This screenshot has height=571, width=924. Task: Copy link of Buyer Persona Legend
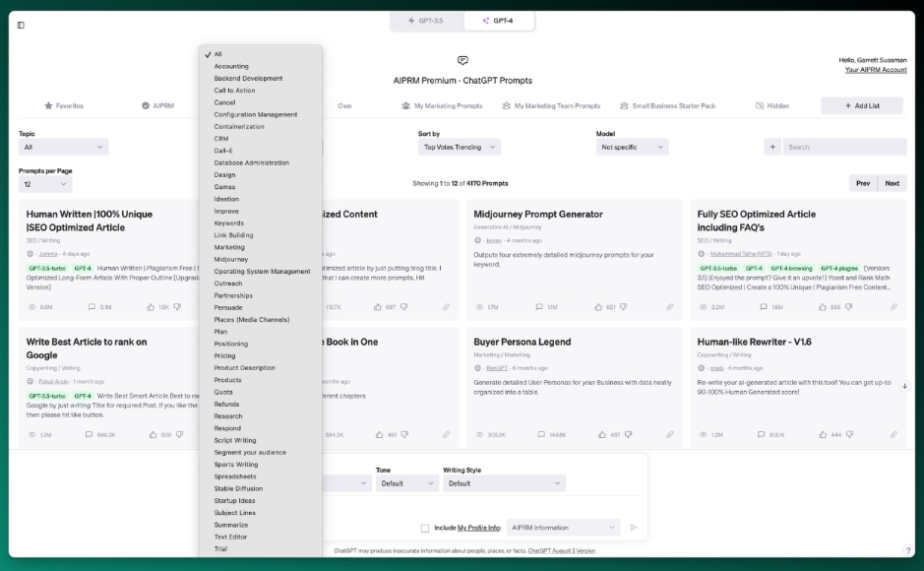click(670, 435)
